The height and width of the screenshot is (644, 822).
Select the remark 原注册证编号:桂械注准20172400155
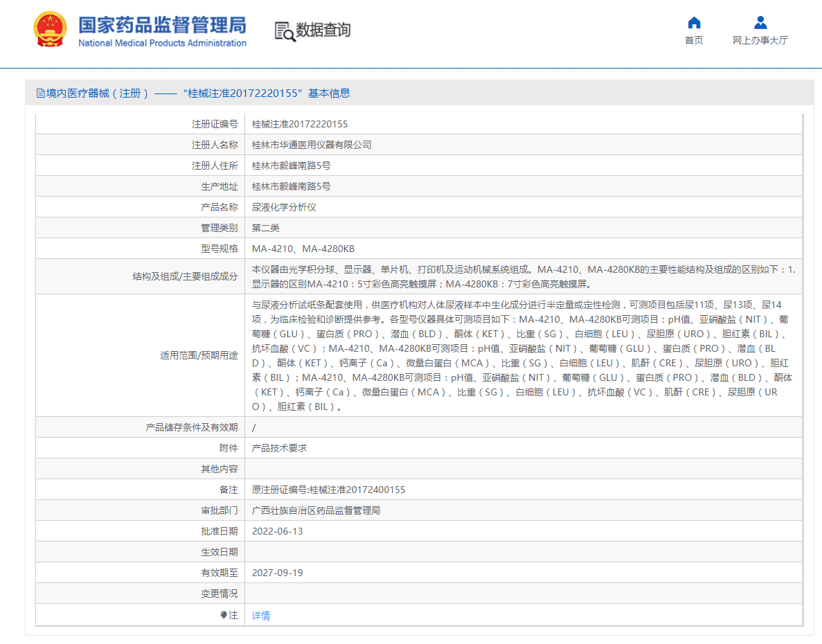329,490
